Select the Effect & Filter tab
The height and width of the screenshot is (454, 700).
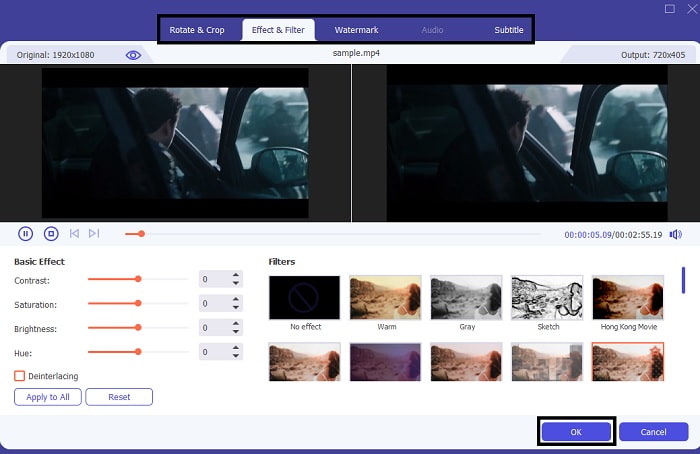278,30
